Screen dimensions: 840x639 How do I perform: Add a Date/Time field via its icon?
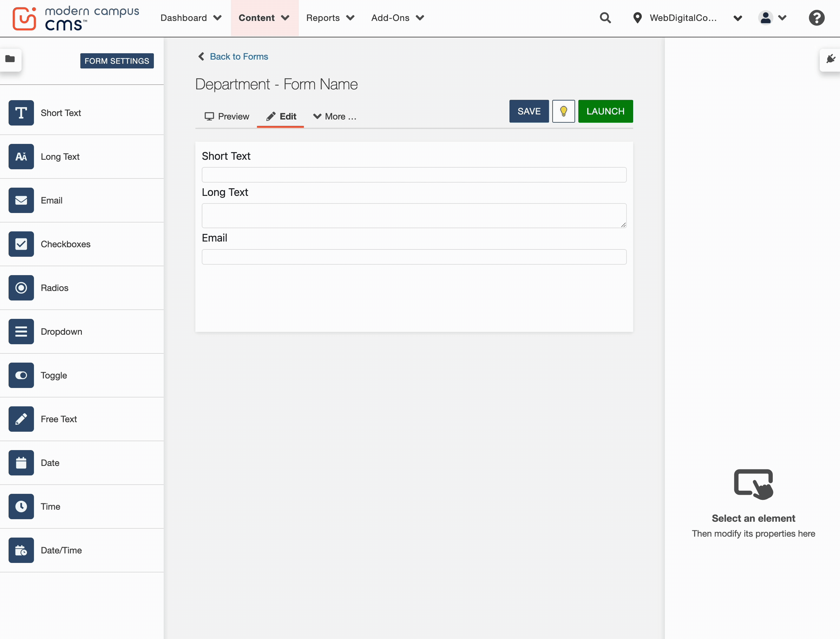tap(21, 550)
